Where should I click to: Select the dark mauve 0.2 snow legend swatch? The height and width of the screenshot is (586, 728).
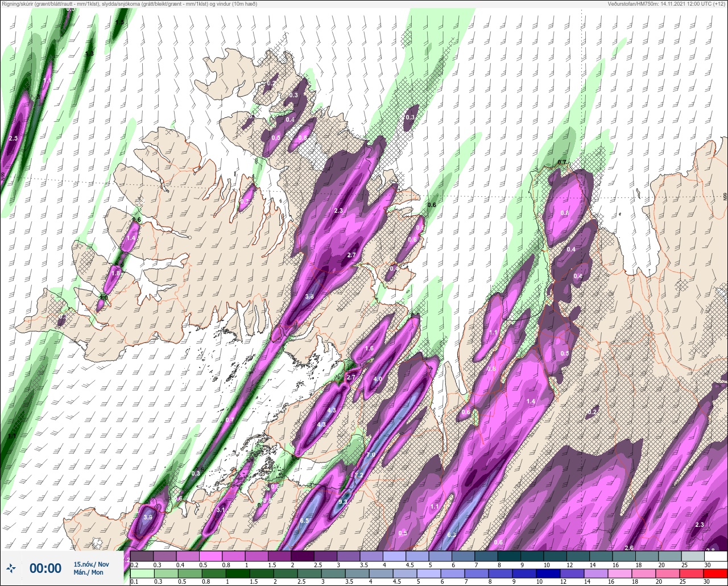(x=142, y=556)
